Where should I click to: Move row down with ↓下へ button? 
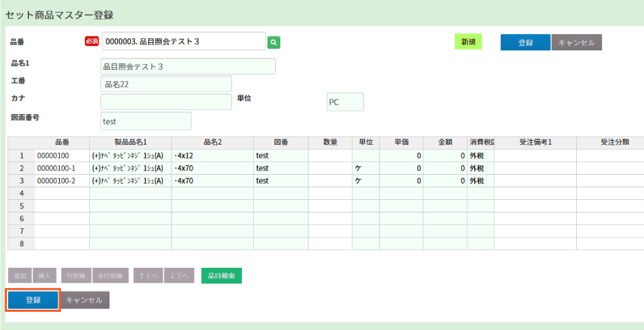click(178, 275)
